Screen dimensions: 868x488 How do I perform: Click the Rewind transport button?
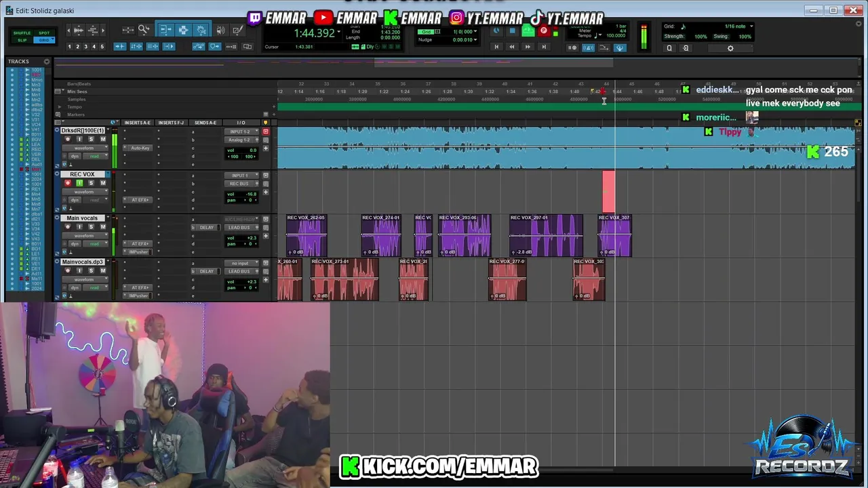click(x=512, y=47)
